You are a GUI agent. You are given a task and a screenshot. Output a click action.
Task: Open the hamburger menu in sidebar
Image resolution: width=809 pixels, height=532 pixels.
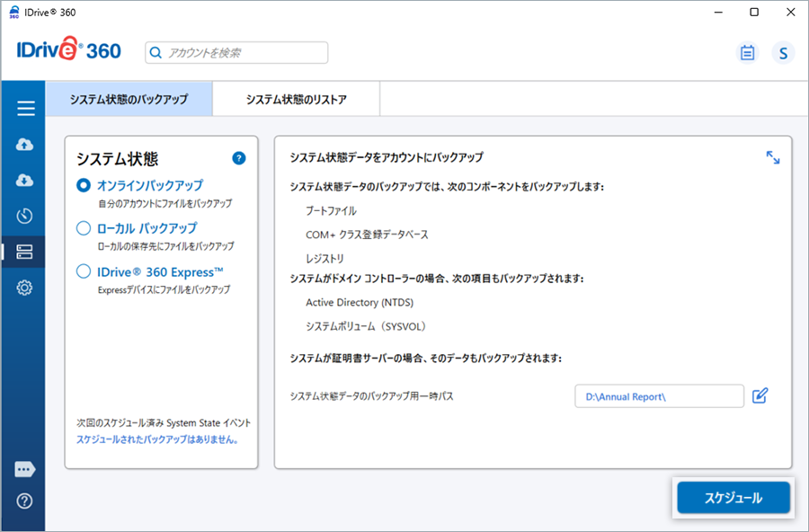point(25,109)
